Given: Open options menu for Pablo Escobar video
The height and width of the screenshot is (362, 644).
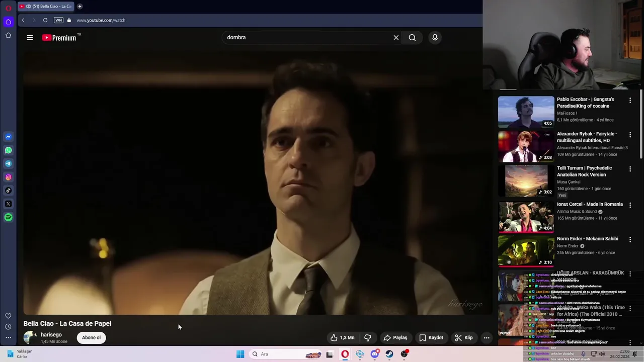Looking at the screenshot, I should [x=630, y=101].
